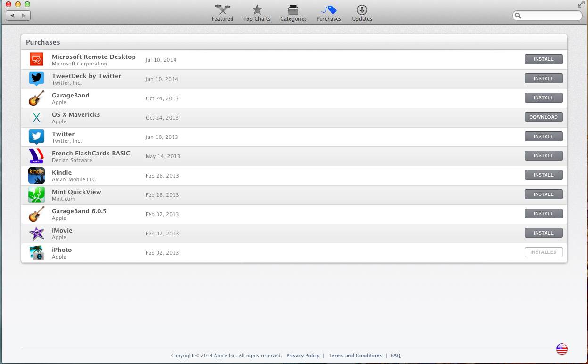Focus the App Store search field

point(547,16)
